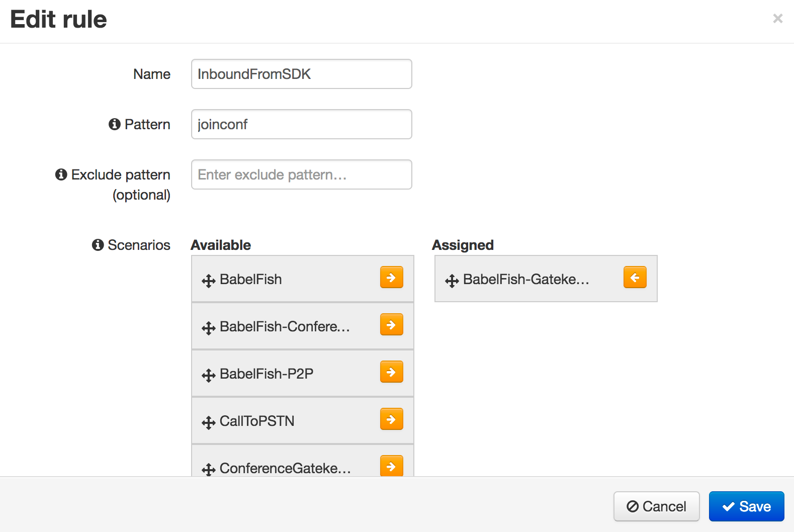Click the move handle on BabelFish
The width and height of the screenshot is (794, 532).
tap(209, 281)
